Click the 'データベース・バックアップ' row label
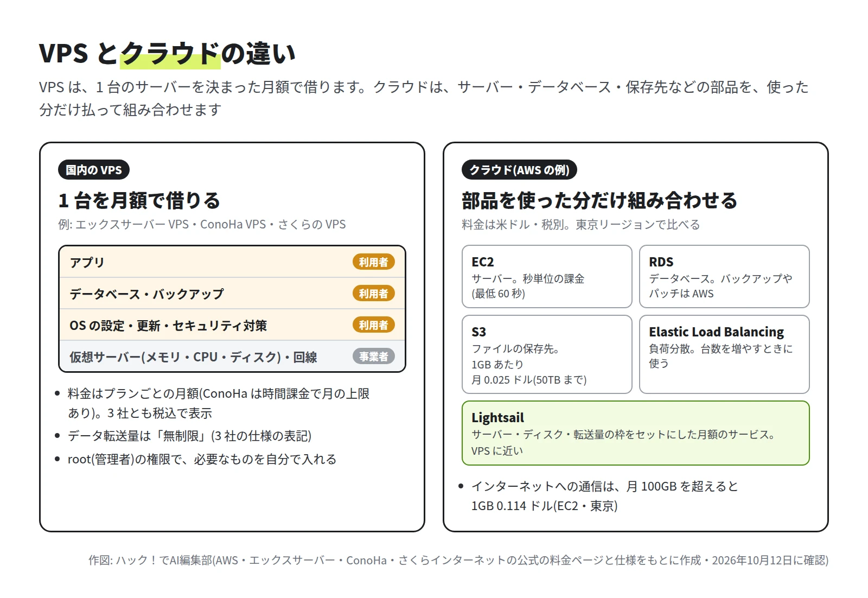The height and width of the screenshot is (598, 868). 146,294
